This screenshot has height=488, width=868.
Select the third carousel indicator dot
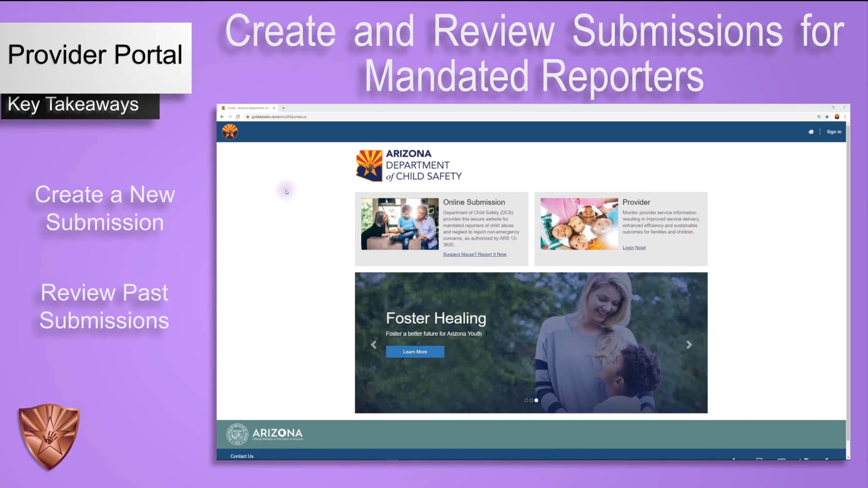click(536, 400)
